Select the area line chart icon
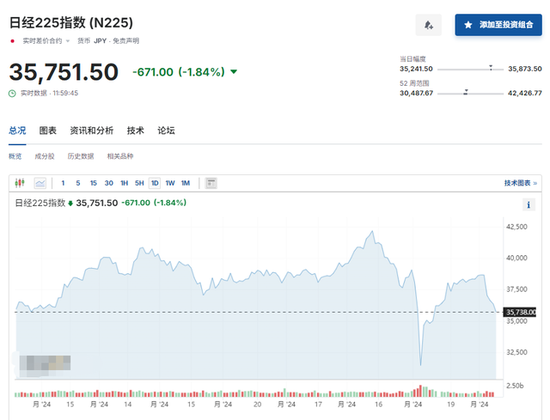550x420 pixels. click(40, 183)
